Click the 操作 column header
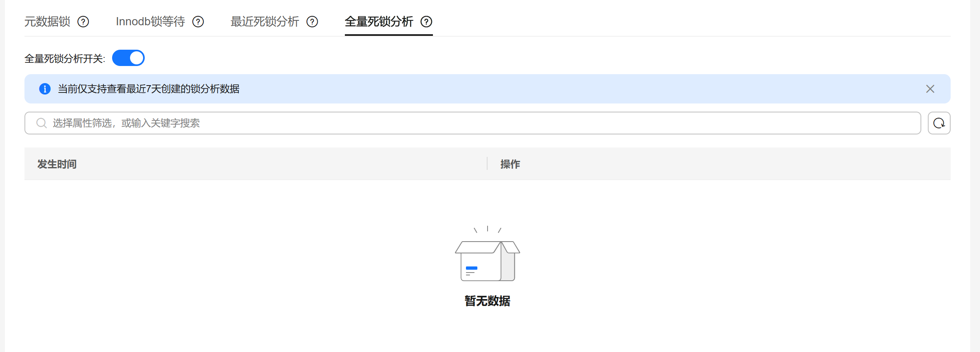 coord(510,164)
